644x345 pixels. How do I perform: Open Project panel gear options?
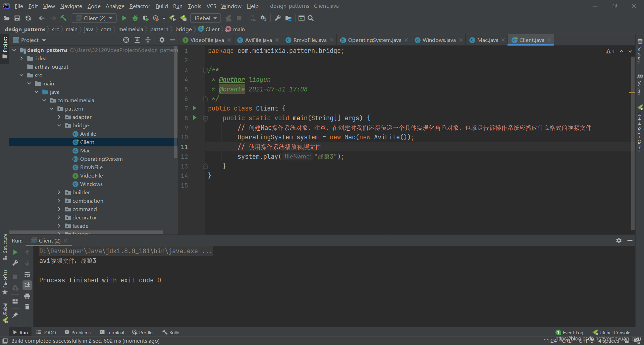click(162, 40)
